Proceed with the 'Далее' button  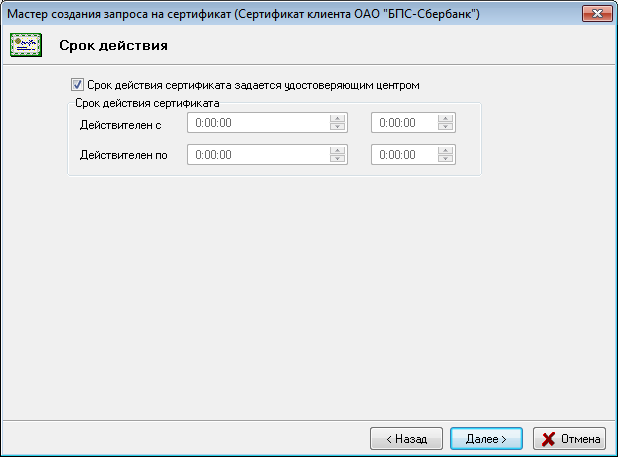[x=486, y=438]
